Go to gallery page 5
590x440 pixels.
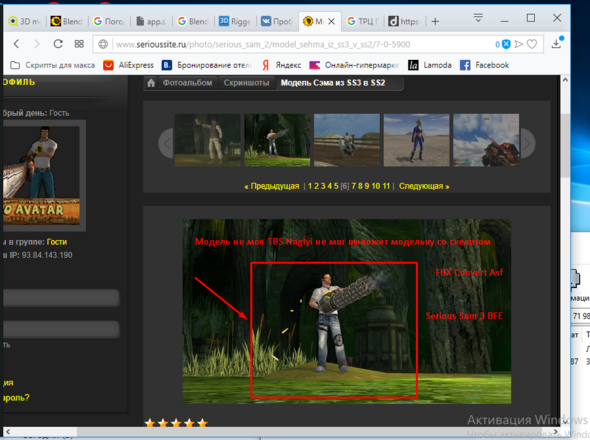pyautogui.click(x=336, y=186)
